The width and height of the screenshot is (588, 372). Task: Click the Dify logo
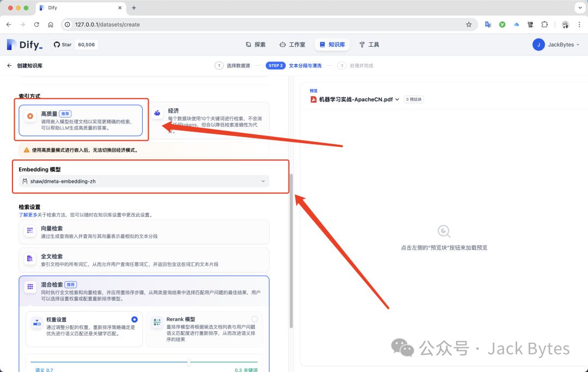coord(24,45)
